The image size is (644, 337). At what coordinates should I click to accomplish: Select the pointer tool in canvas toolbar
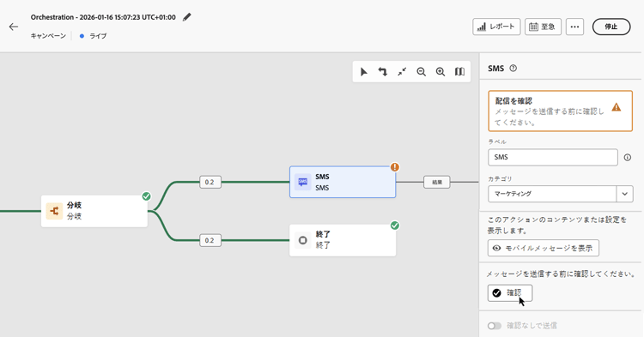pyautogui.click(x=363, y=72)
